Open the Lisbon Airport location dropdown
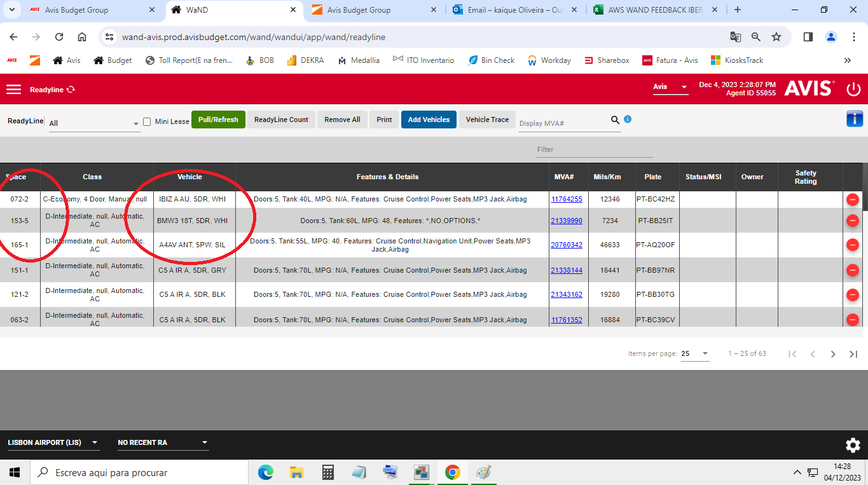Viewport: 868px width, 485px height. click(x=53, y=442)
